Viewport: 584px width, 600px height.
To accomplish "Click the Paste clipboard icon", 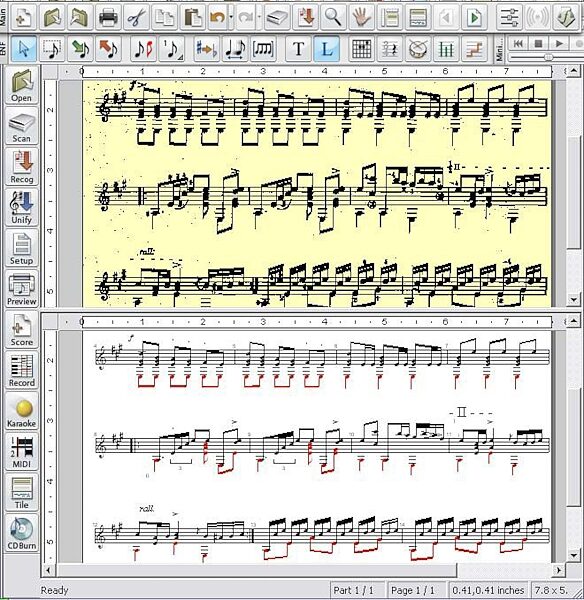I will click(192, 17).
